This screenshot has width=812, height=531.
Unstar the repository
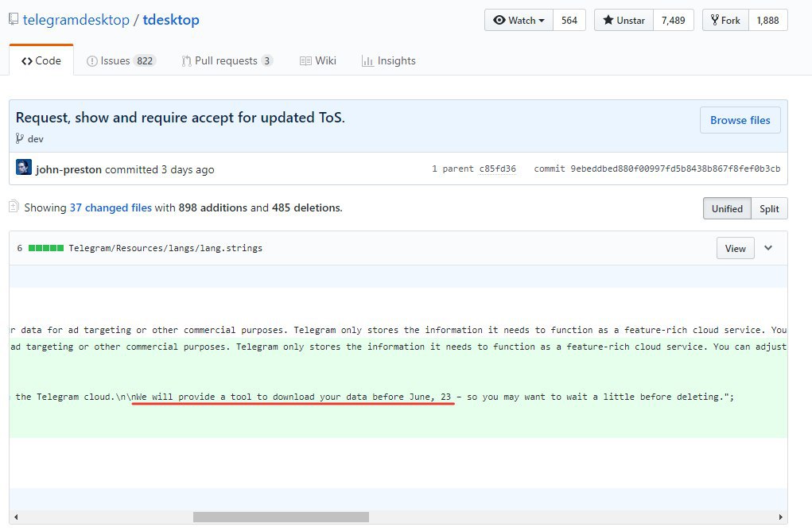(624, 20)
